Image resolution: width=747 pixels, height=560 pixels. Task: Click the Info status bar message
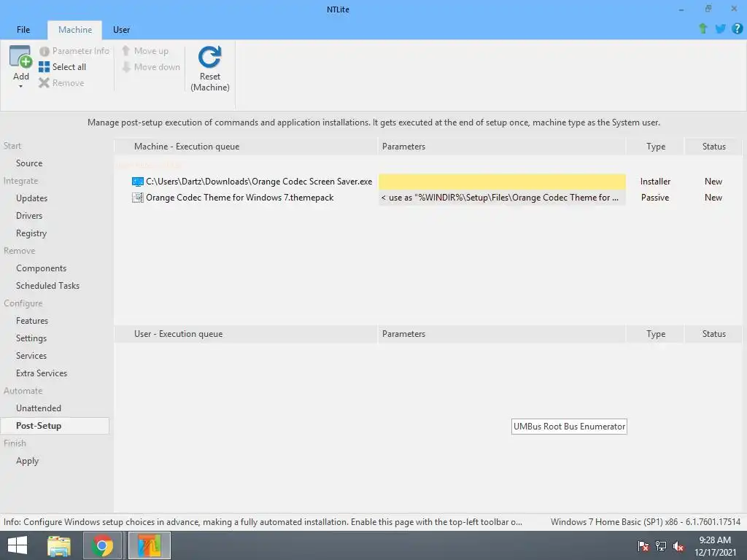263,522
